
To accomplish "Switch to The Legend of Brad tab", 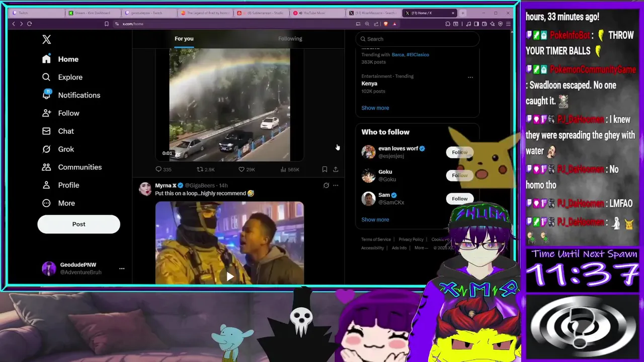I will [205, 13].
